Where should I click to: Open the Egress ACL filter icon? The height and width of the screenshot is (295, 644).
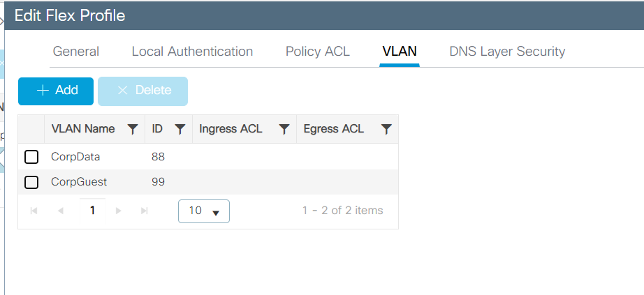tap(386, 130)
